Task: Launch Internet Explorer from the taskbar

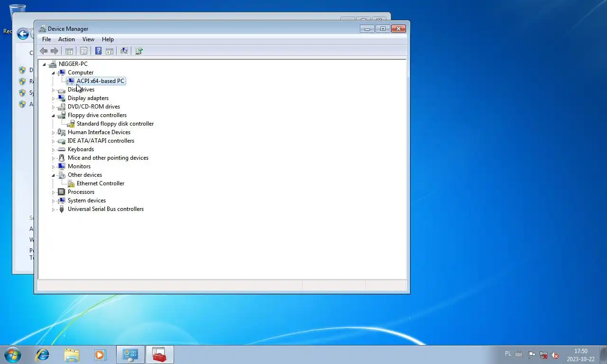Action: point(43,355)
